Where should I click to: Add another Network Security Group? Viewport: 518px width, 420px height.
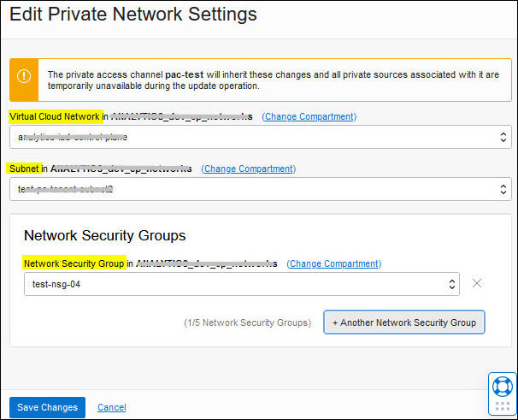tap(404, 322)
